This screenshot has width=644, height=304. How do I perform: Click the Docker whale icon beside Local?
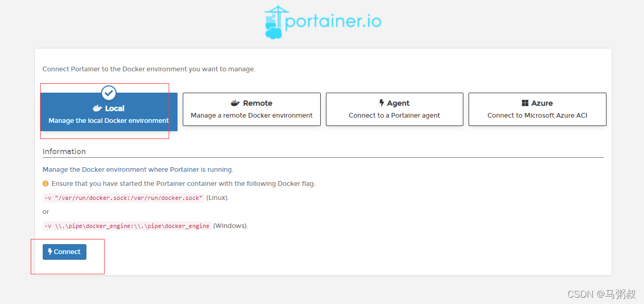coord(97,108)
